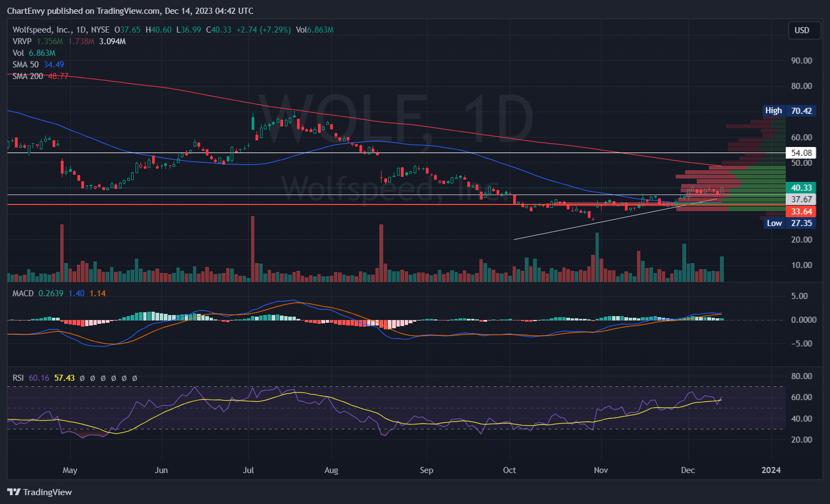Click the 1D interval in chart title

[x=81, y=30]
